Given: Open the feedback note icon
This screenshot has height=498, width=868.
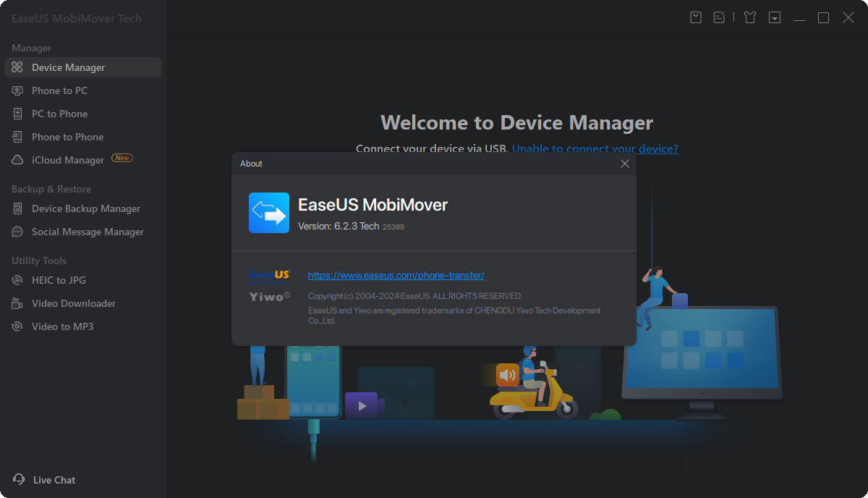Looking at the screenshot, I should (x=719, y=17).
